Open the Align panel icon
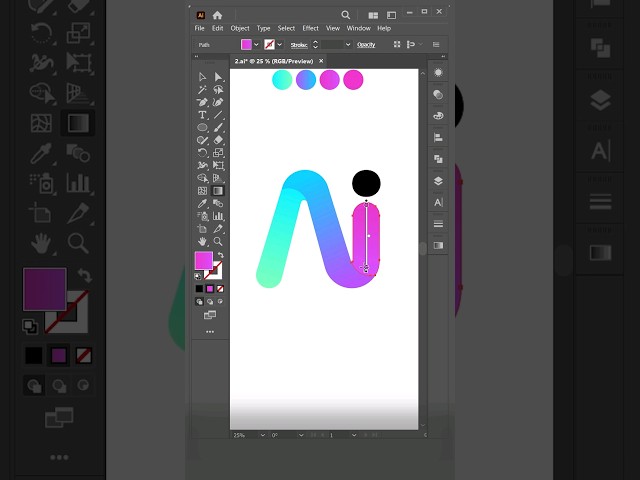This screenshot has height=480, width=640. click(438, 138)
